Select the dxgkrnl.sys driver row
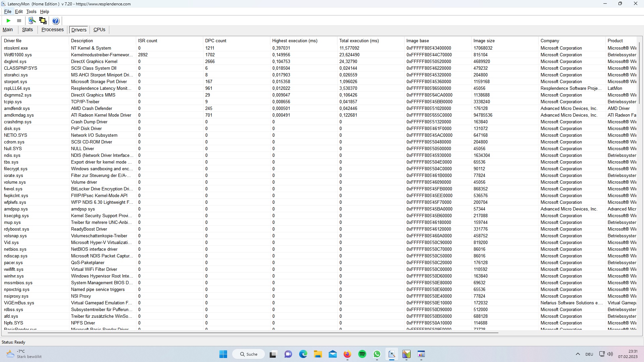The width and height of the screenshot is (644, 362). click(x=15, y=61)
